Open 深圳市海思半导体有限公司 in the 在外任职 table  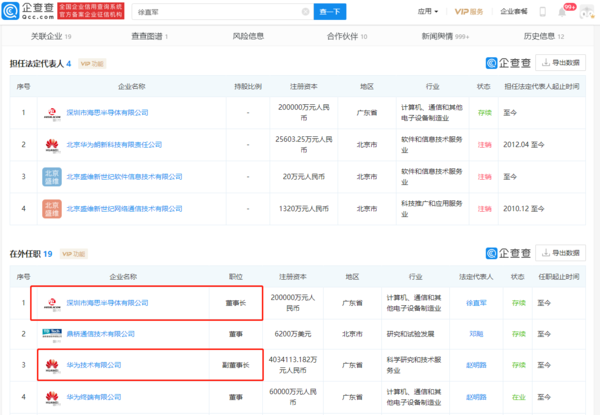pos(108,303)
